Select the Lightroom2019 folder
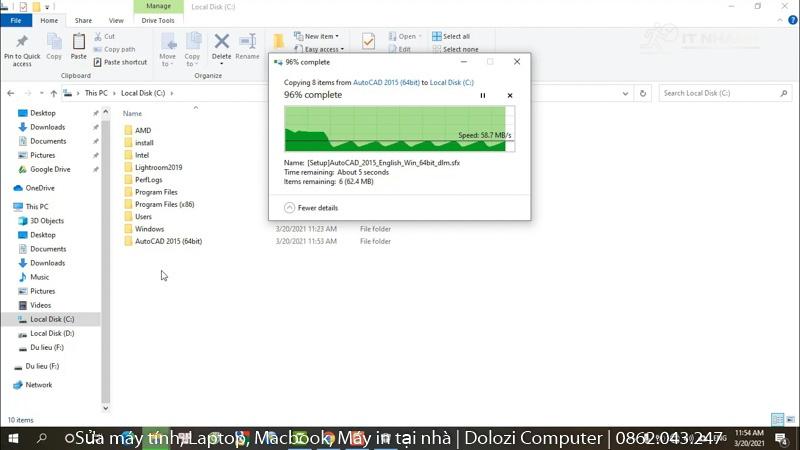The width and height of the screenshot is (800, 450). pos(158,167)
